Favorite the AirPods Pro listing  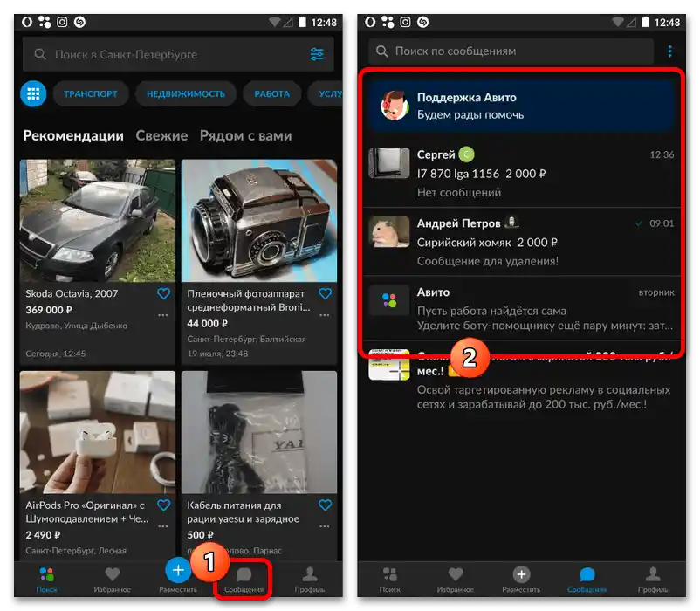click(163, 505)
